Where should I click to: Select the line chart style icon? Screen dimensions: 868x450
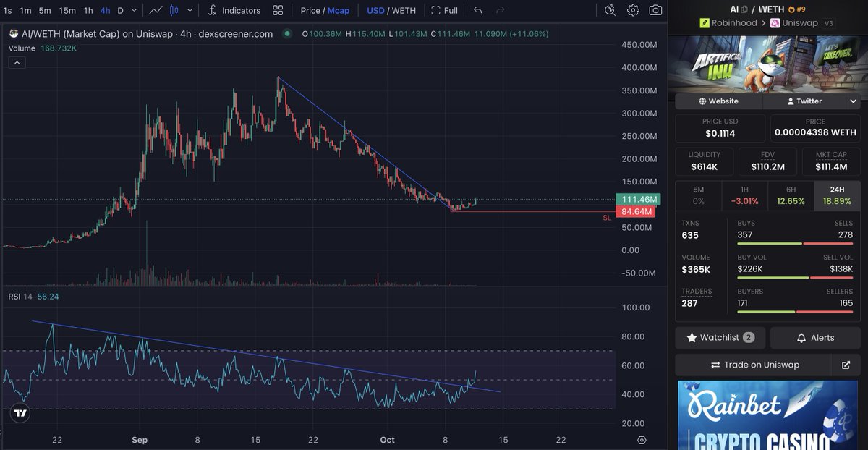pyautogui.click(x=156, y=11)
